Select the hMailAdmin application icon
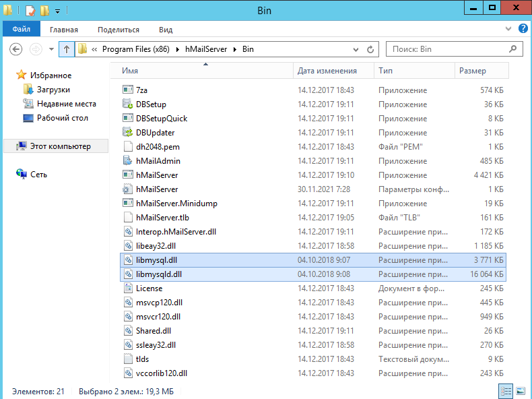532x399 pixels. [127, 160]
